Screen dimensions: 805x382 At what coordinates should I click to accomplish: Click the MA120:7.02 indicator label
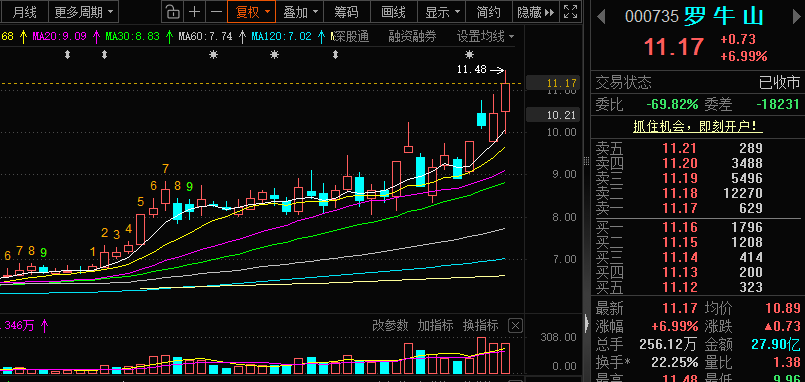click(x=281, y=36)
